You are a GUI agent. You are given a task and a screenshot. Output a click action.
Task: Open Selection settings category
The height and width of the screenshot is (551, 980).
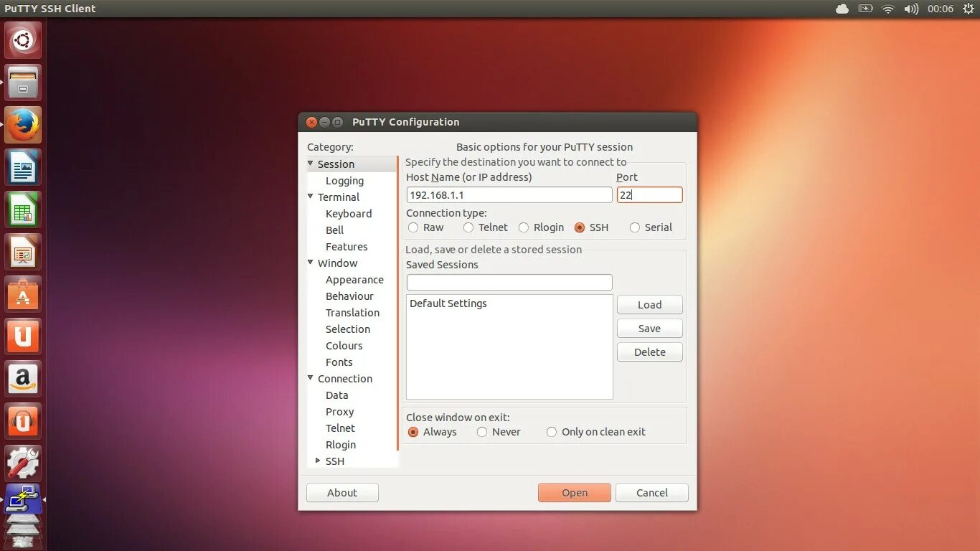[x=348, y=329]
